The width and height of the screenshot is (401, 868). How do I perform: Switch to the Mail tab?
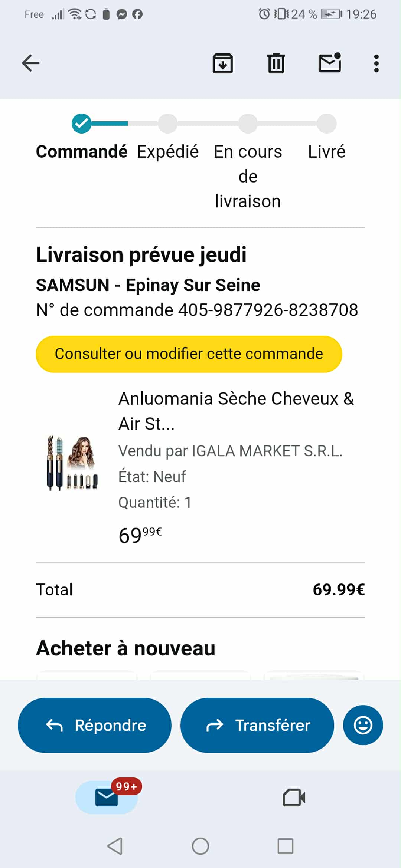pyautogui.click(x=107, y=797)
